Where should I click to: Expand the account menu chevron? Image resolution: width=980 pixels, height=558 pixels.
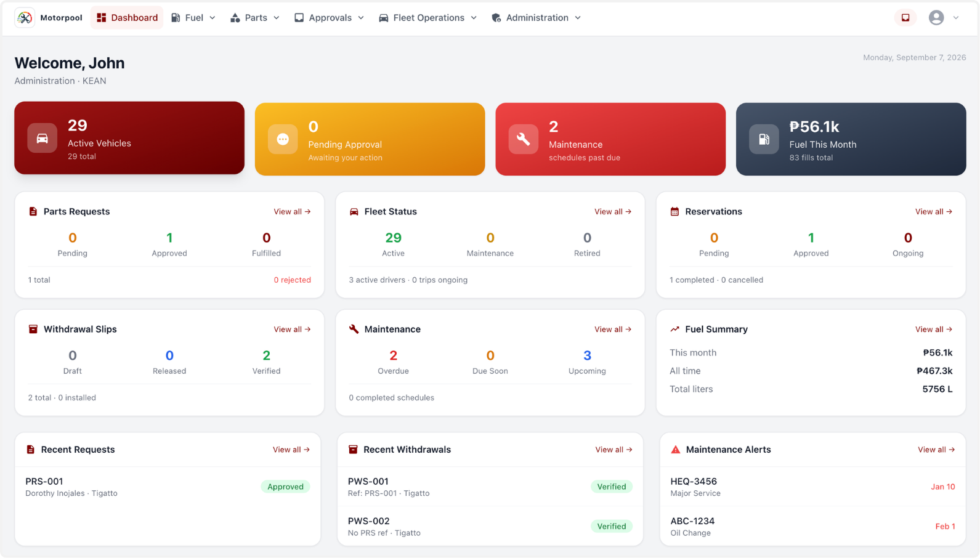click(956, 18)
